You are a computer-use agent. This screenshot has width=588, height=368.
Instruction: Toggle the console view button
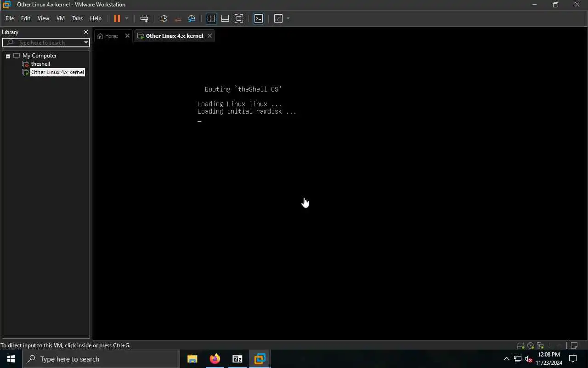click(x=259, y=18)
